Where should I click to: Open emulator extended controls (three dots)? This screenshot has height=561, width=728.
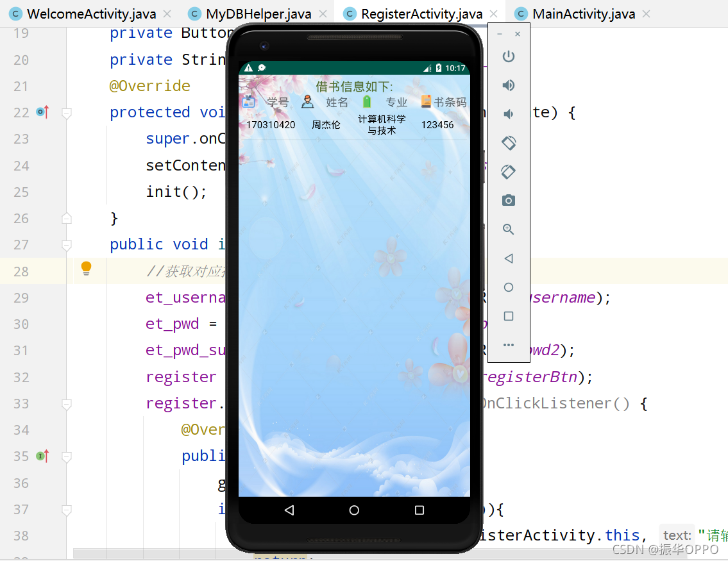tap(509, 345)
